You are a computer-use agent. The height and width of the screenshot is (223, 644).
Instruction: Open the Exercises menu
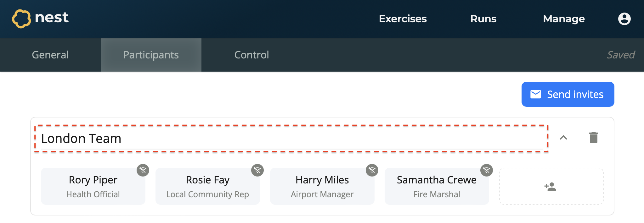tap(403, 19)
